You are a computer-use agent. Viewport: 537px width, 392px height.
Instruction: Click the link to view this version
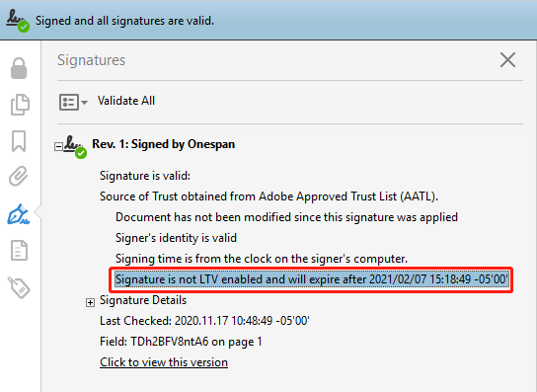click(x=164, y=362)
